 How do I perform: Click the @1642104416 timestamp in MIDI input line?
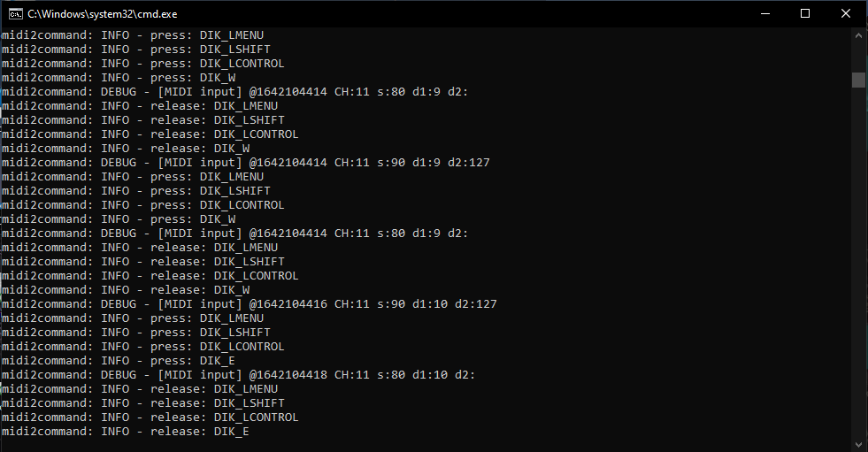(x=288, y=304)
